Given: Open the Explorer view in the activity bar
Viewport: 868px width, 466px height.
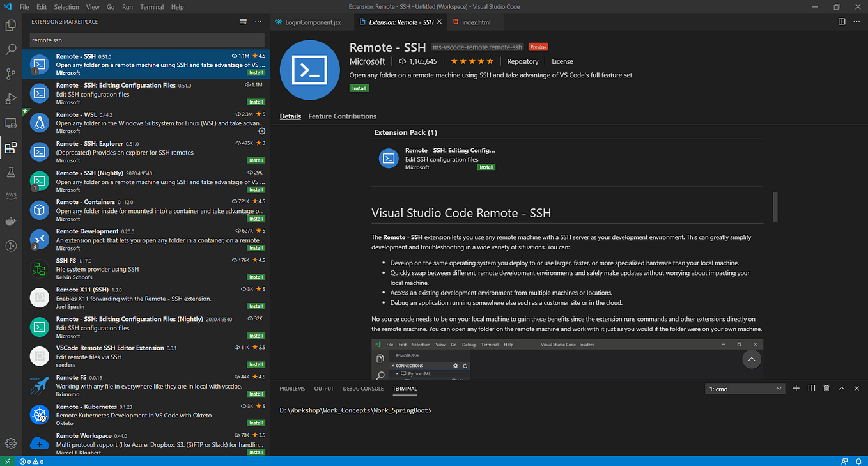Looking at the screenshot, I should [x=10, y=25].
